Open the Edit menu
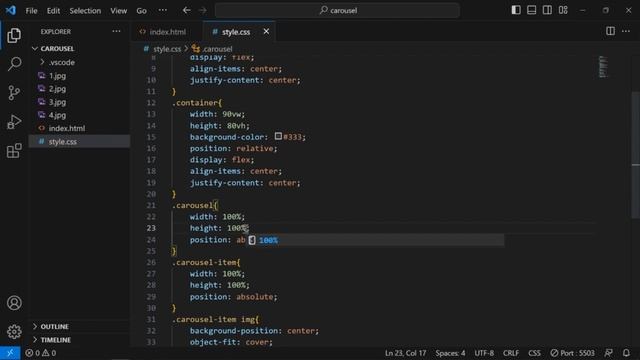This screenshot has height=360, width=640. pos(53,11)
